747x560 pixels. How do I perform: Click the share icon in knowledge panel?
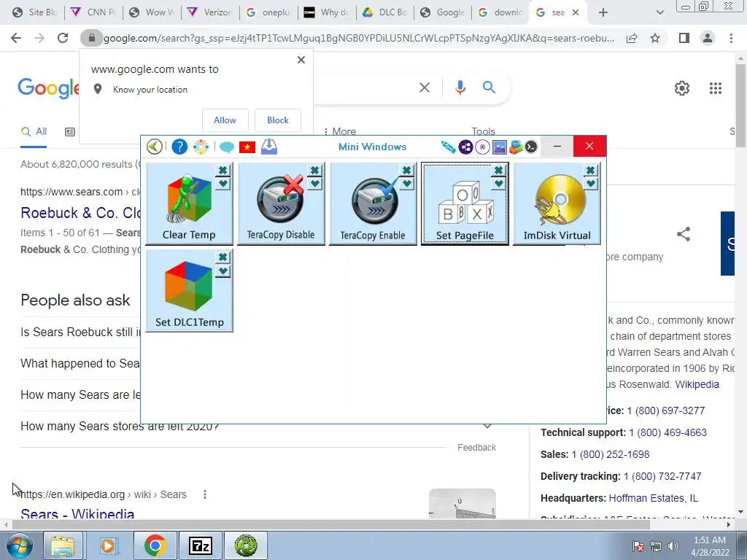click(x=683, y=234)
